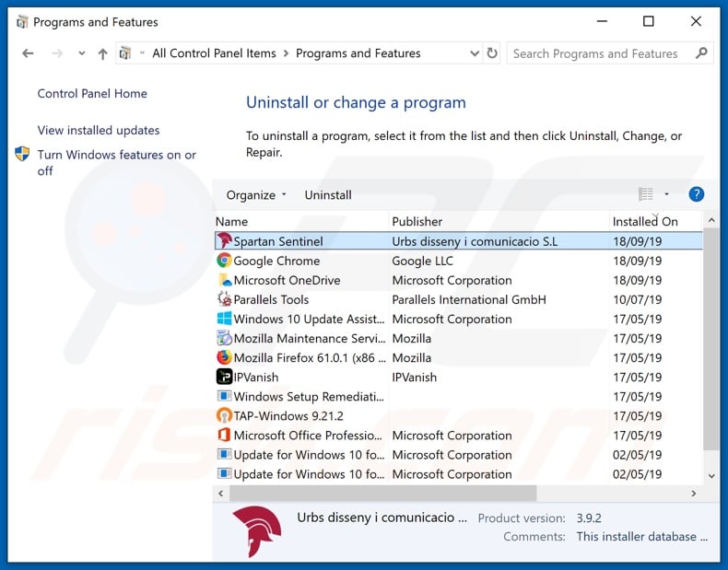Go back with the back arrow
This screenshot has width=728, height=570.
tap(28, 53)
